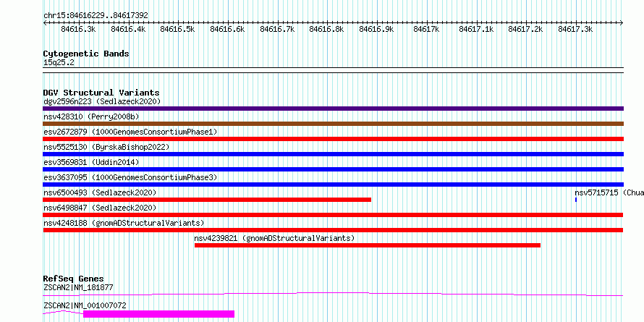Click the nsv6500493 (Sedlazeck2020) label

pos(100,192)
